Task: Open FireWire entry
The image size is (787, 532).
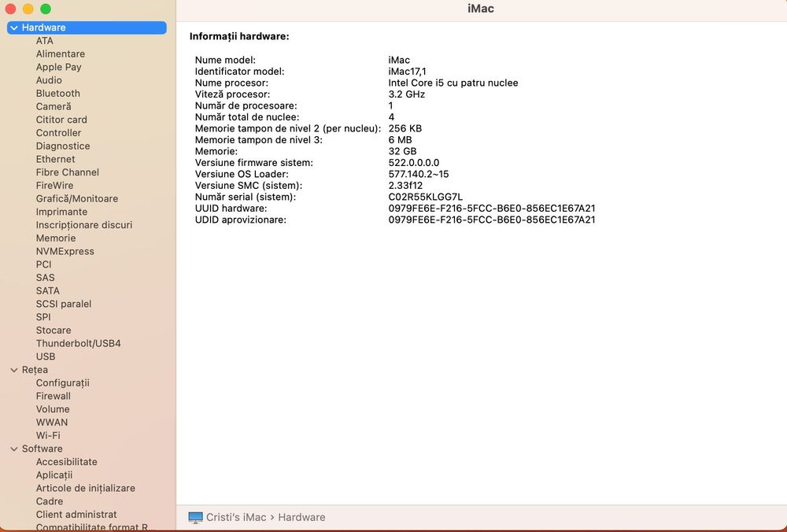Action: pyautogui.click(x=54, y=185)
